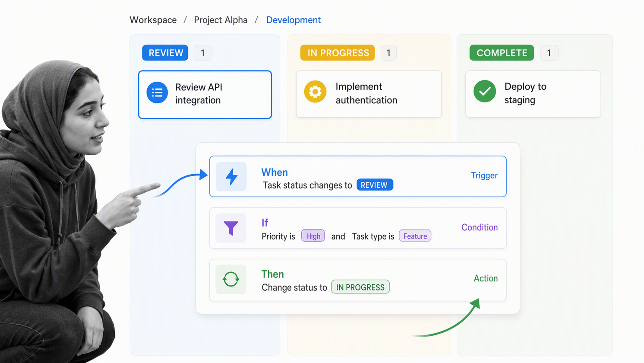644x363 pixels.
Task: Click the When heading in the automation rule
Action: (275, 172)
